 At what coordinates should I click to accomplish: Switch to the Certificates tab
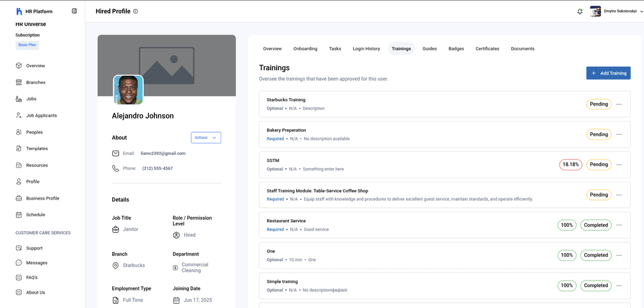487,49
